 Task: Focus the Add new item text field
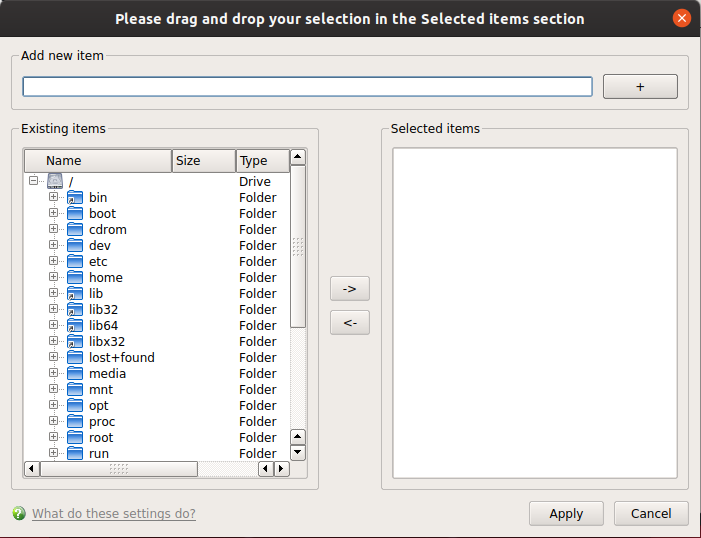[x=308, y=86]
